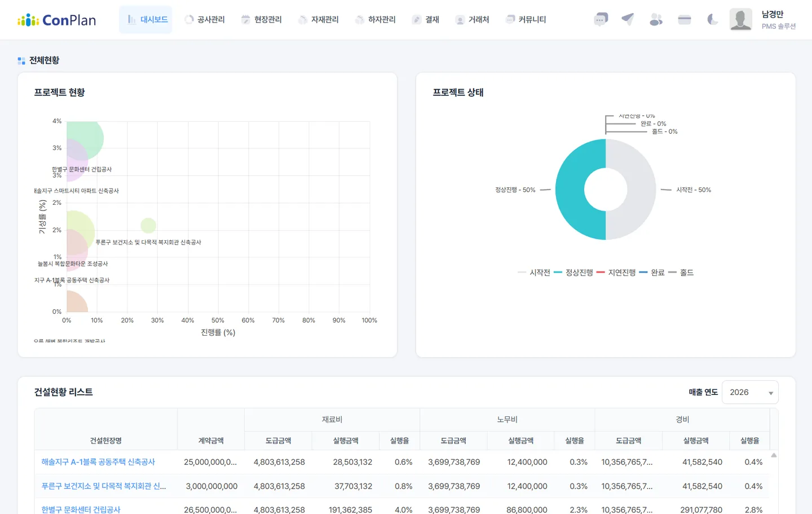
Task: Click the paper plane send icon
Action: 628,20
